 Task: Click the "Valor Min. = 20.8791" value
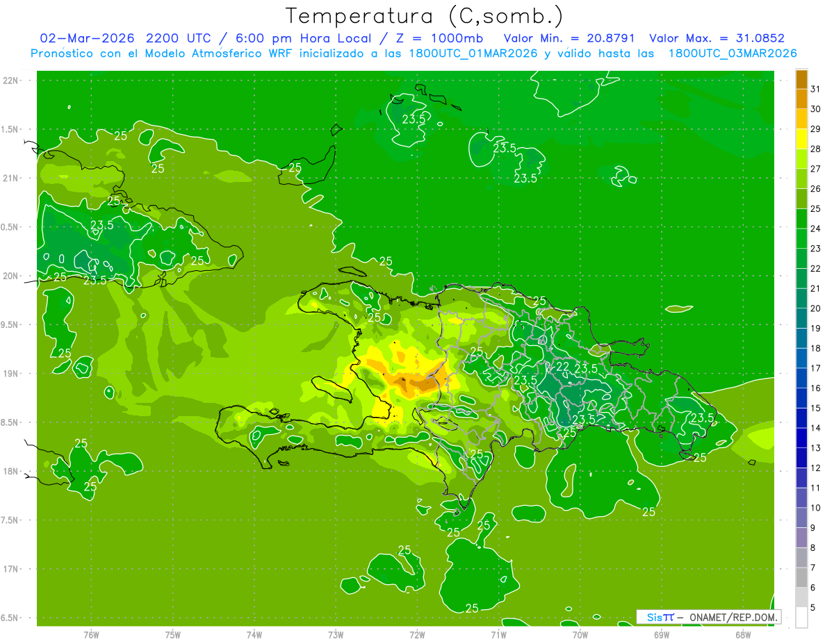pos(570,38)
